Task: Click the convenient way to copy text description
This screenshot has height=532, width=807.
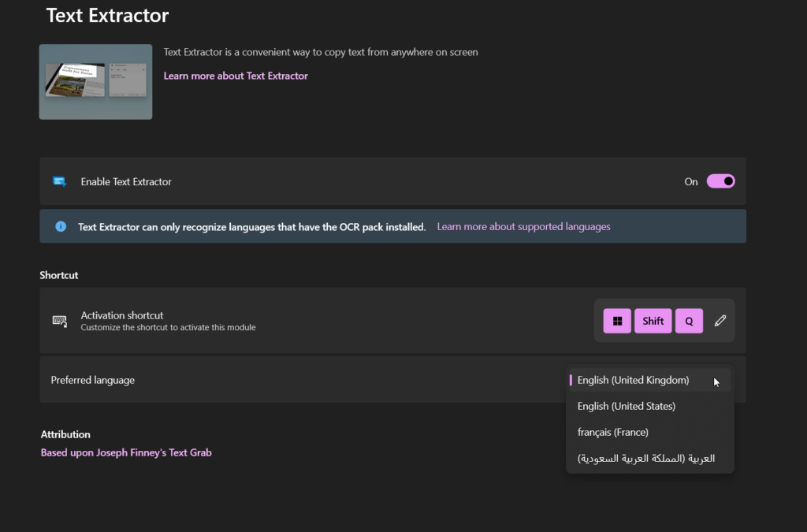Action: (321, 52)
